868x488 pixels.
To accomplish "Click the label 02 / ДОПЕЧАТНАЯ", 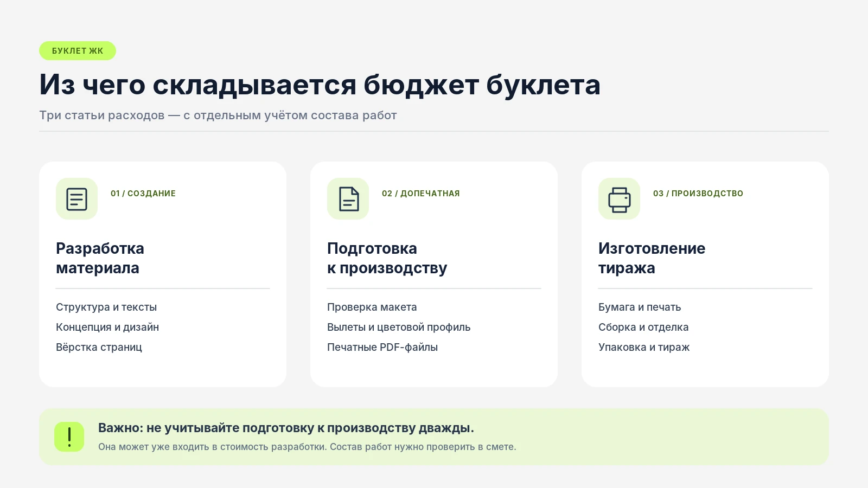I will point(421,194).
